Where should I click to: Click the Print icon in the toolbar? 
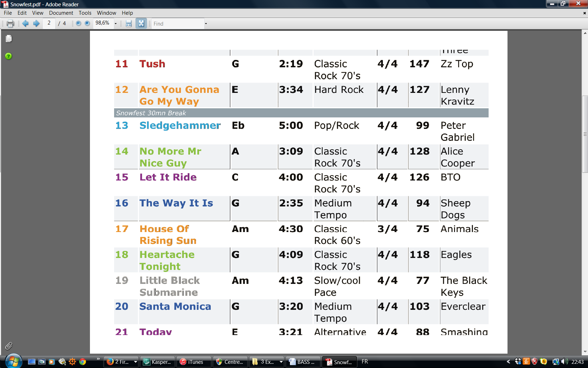tap(10, 23)
